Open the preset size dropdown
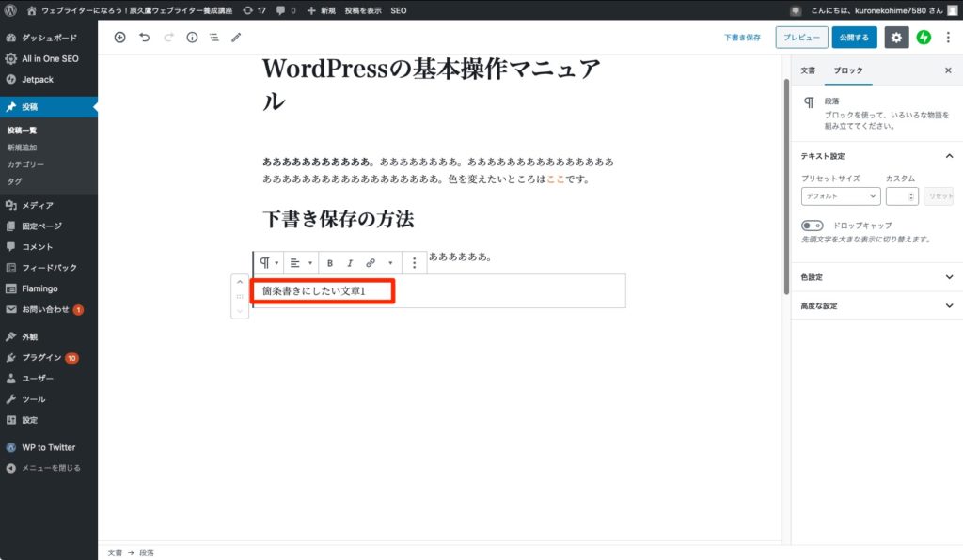This screenshot has height=560, width=963. coord(841,196)
